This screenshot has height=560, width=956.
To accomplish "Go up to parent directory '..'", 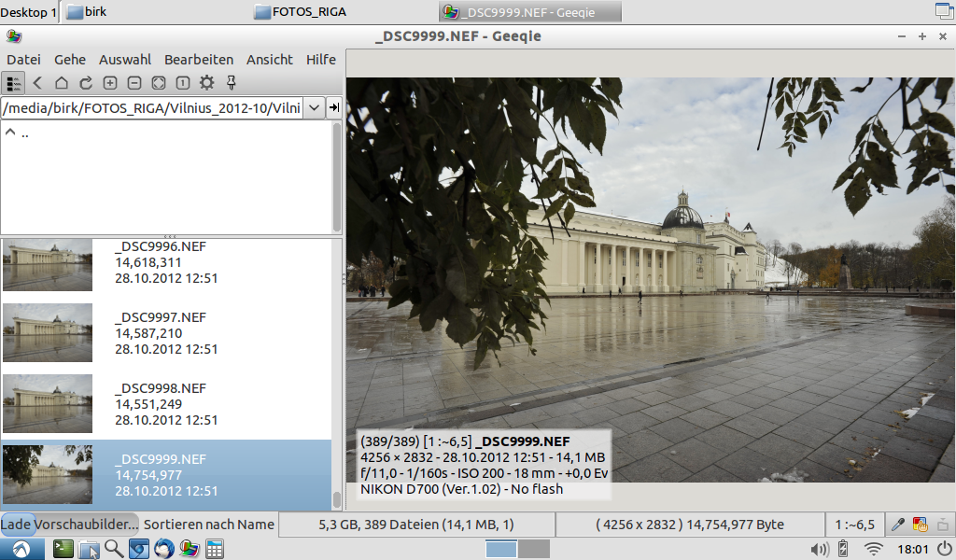I will [17, 133].
